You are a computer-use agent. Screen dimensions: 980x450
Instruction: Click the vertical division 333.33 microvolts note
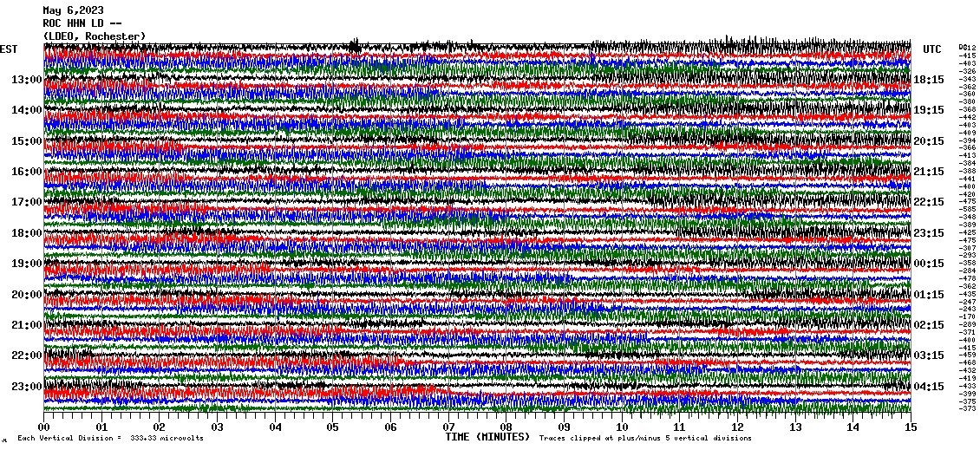[x=110, y=439]
